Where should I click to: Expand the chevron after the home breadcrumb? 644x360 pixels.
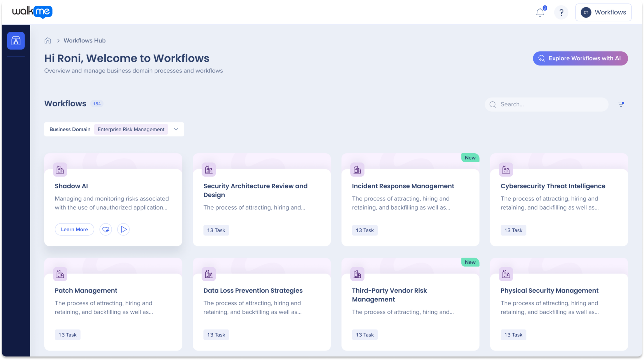(x=58, y=41)
